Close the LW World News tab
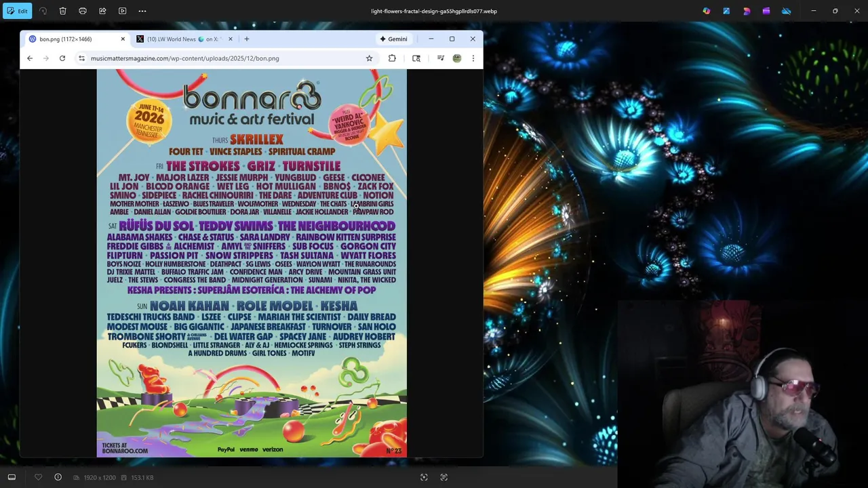 (231, 39)
